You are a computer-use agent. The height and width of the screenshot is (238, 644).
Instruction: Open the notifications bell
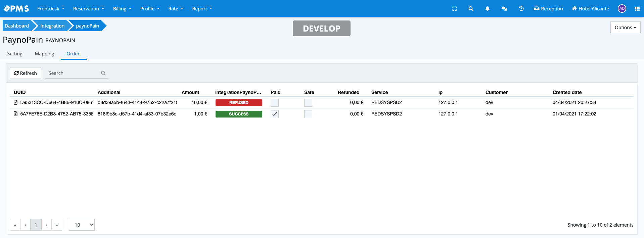pyautogui.click(x=487, y=9)
